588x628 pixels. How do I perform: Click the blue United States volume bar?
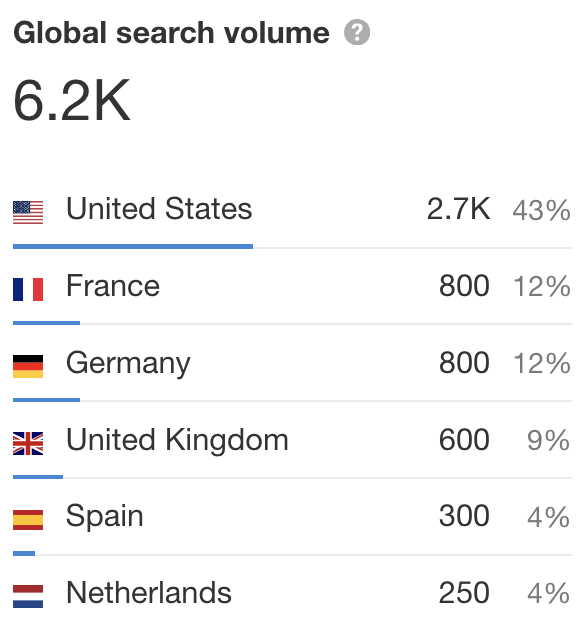point(133,247)
